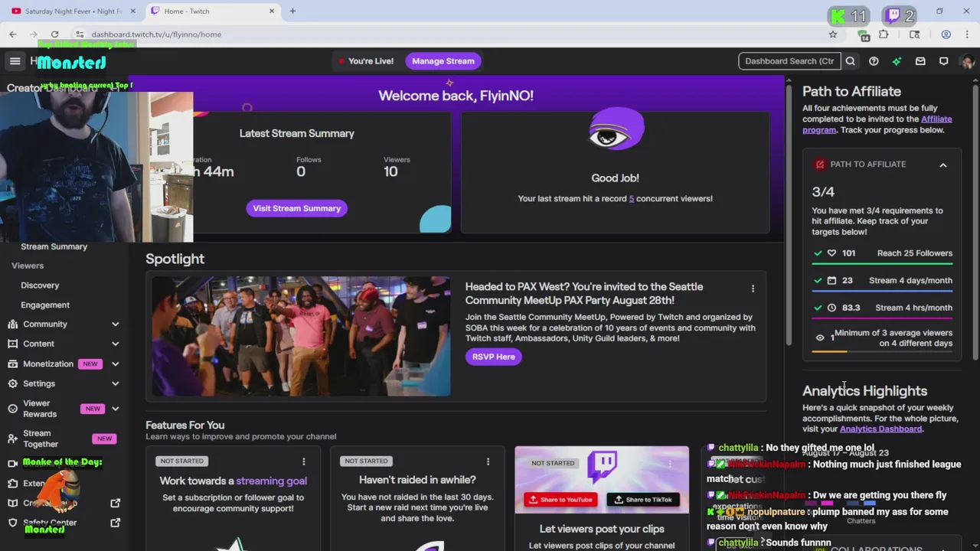Open the help question mark icon
The width and height of the screenshot is (980, 551).
pyautogui.click(x=874, y=61)
